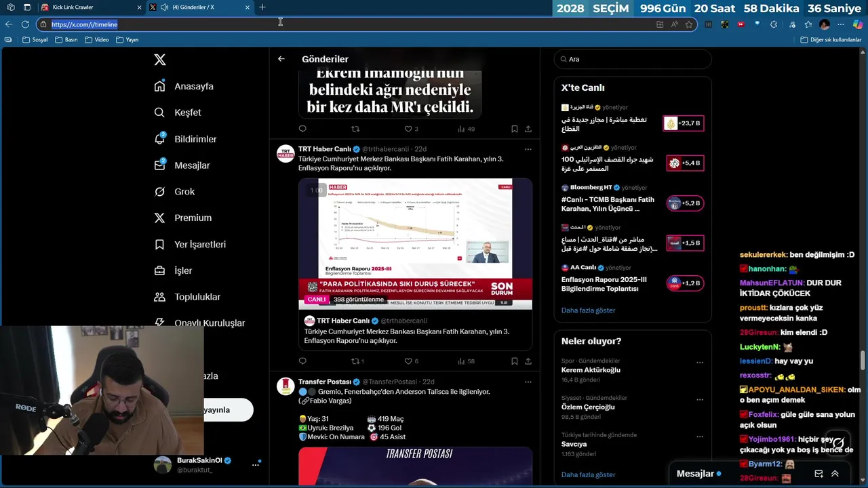Reply to the İmamoğlu MR post
868x488 pixels.
(302, 129)
